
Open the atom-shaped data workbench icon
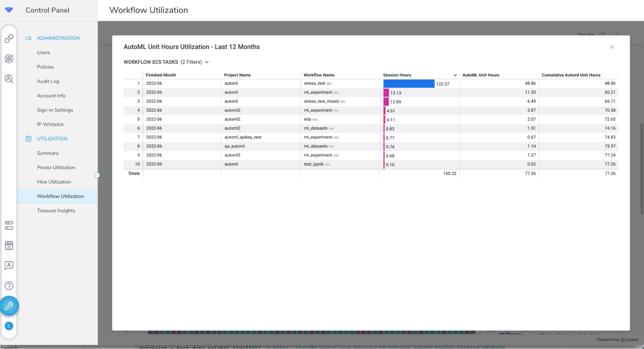click(9, 59)
